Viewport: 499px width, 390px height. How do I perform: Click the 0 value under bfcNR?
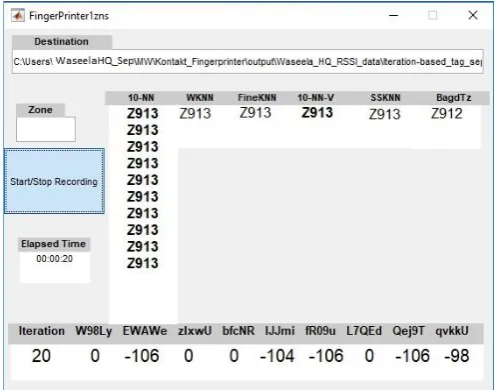[234, 356]
